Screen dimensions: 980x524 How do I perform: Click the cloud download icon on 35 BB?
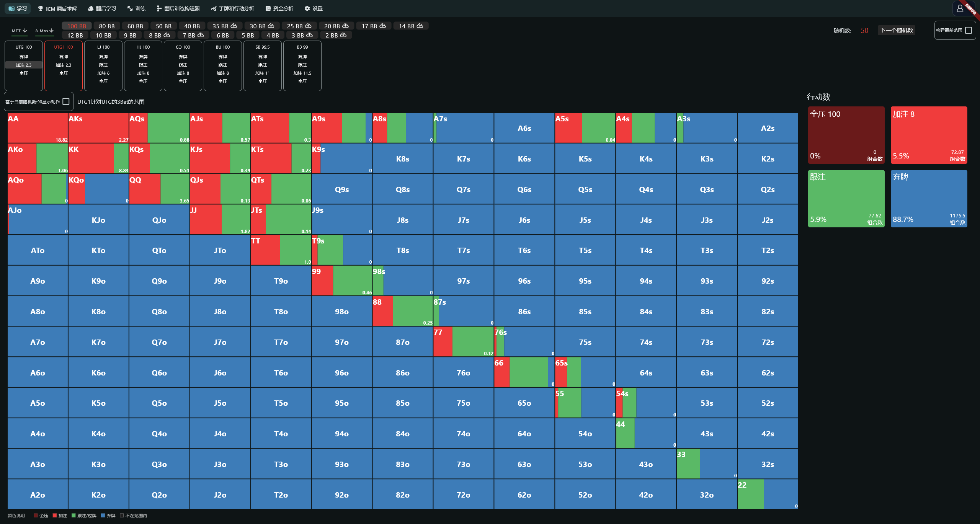pos(234,26)
